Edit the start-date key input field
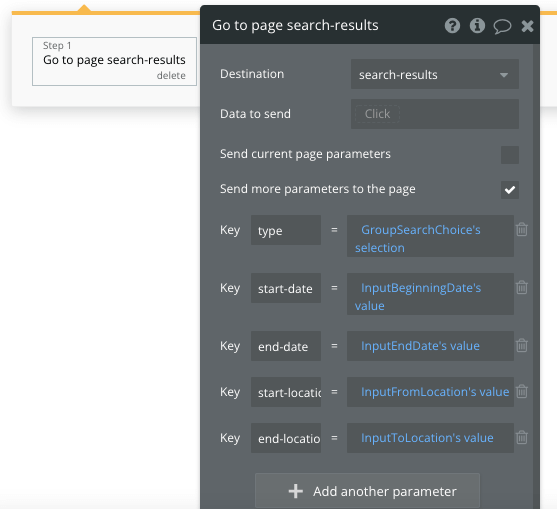The image size is (557, 509). point(286,288)
